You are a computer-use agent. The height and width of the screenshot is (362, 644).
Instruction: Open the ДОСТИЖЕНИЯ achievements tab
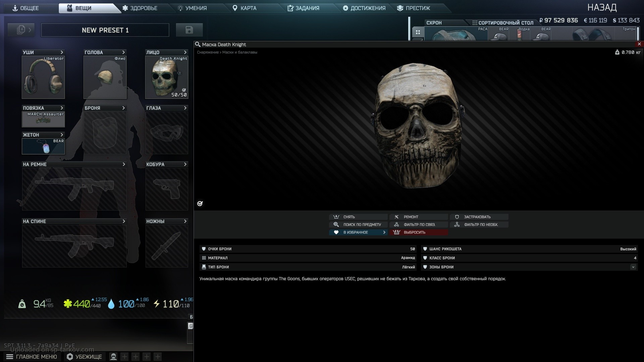pyautogui.click(x=364, y=8)
